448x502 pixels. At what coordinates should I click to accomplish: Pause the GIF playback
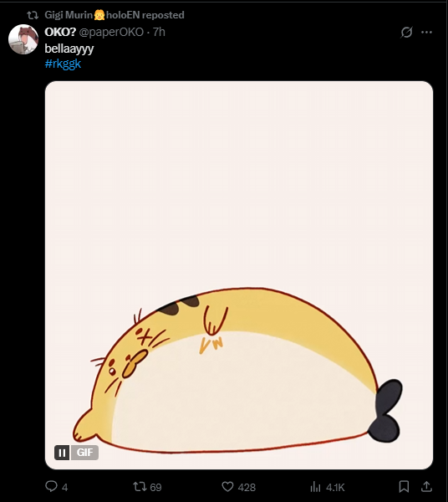[x=62, y=453]
